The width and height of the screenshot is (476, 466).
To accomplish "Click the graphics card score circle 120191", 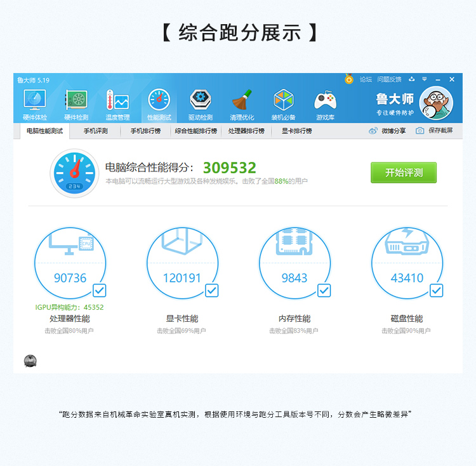I will pyautogui.click(x=182, y=263).
